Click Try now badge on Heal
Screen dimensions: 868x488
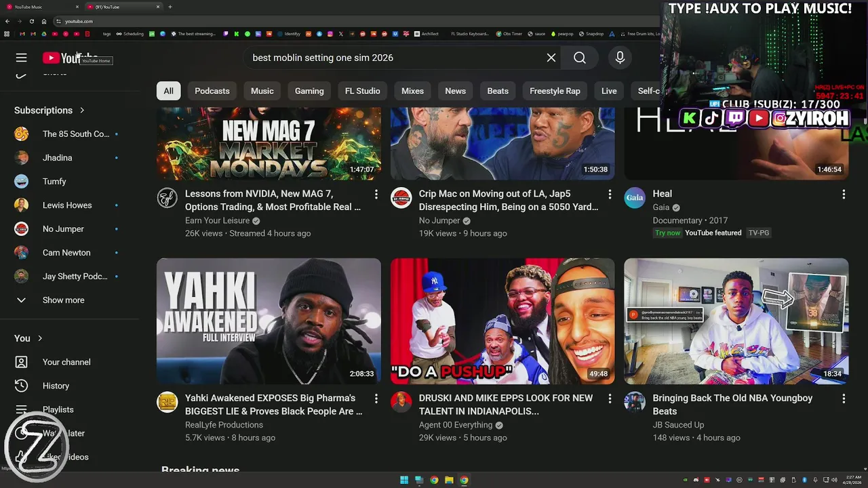[x=667, y=233]
